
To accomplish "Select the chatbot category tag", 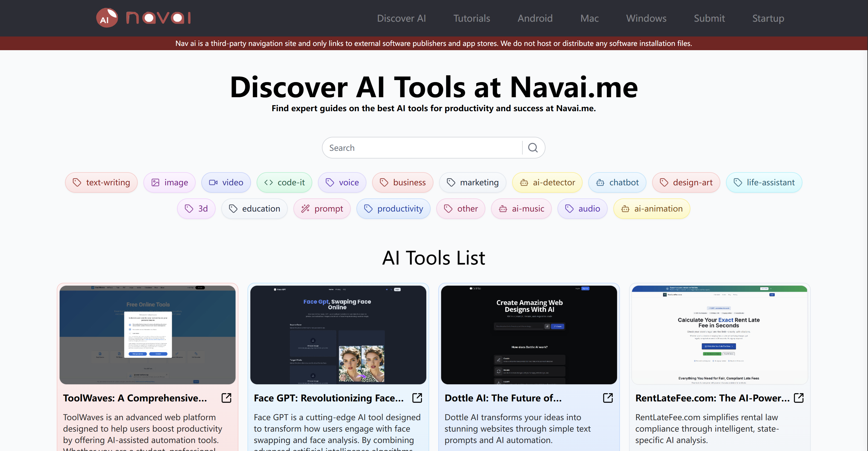I will 617,182.
